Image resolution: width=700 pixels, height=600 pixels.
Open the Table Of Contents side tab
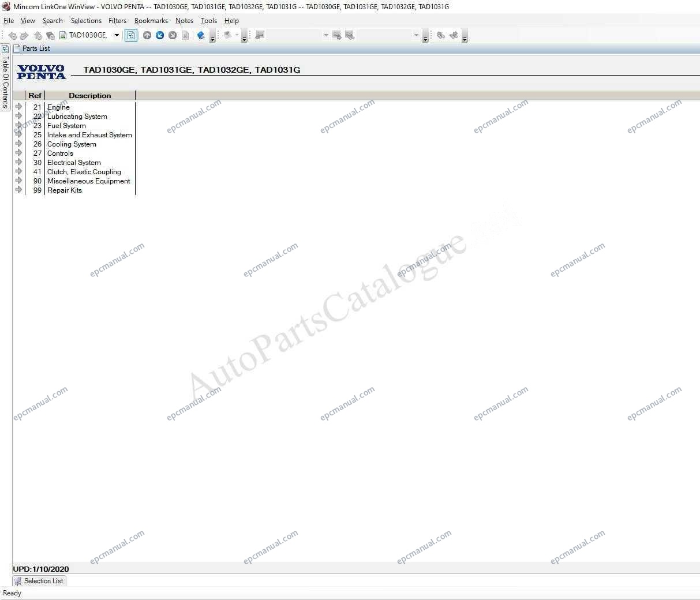[5, 81]
